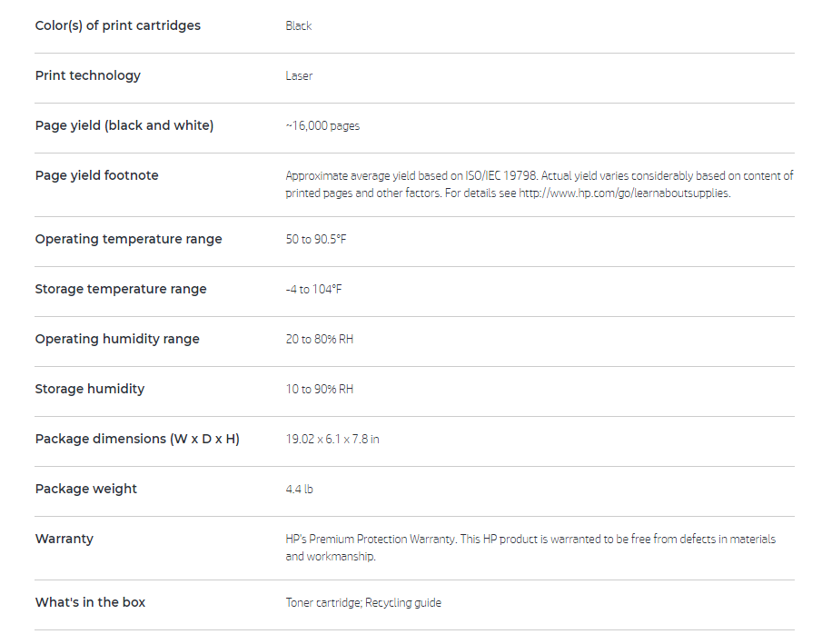Click the HP's Premium Protection Warranty text
This screenshot has height=644, width=832.
click(371, 539)
